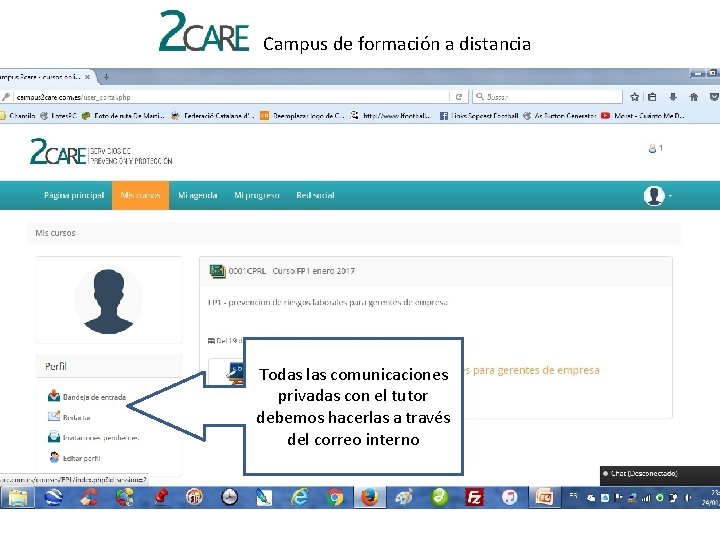Click the Redactar compose mail icon
The width and height of the screenshot is (720, 540).
[54, 416]
